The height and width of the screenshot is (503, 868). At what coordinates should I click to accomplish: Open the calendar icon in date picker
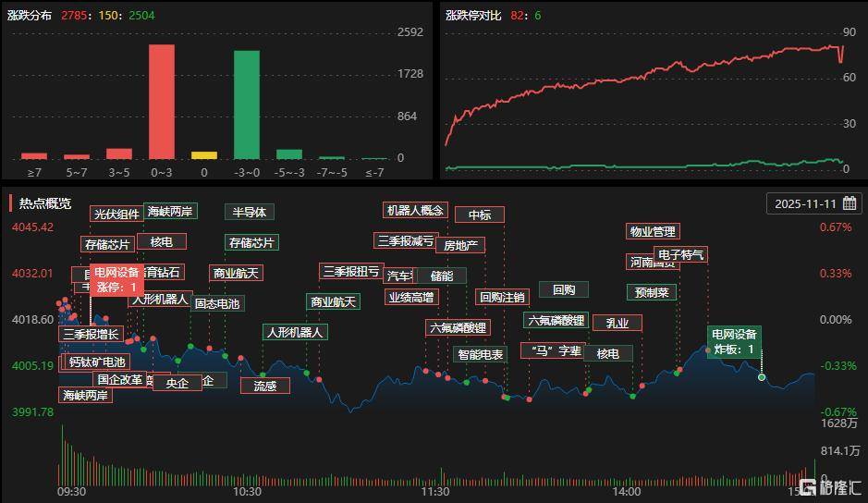pyautogui.click(x=849, y=203)
